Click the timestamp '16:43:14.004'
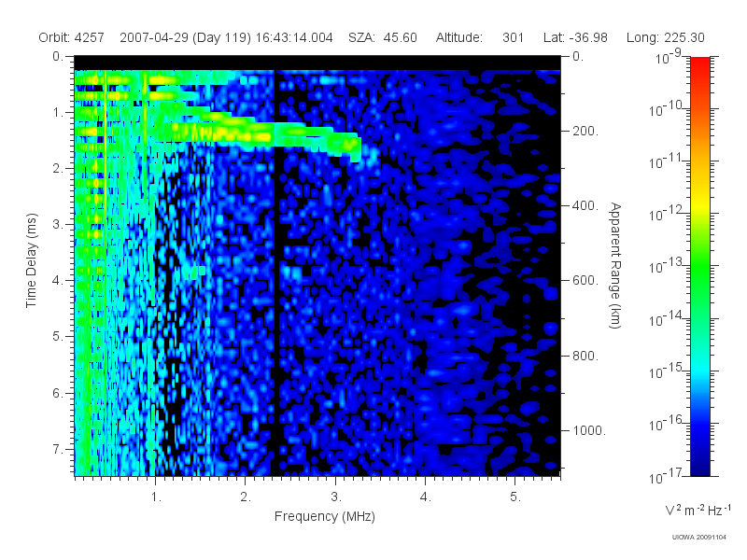747x560 pixels. [294, 37]
